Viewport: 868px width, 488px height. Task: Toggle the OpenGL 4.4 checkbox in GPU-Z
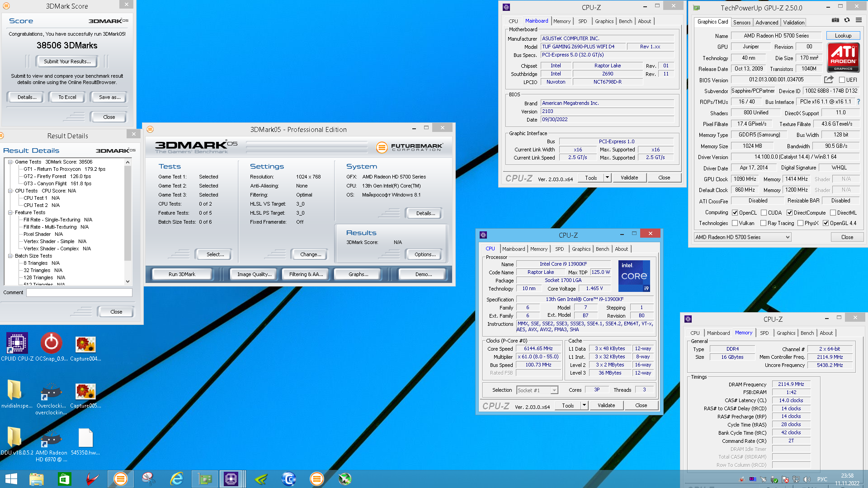[x=826, y=223]
